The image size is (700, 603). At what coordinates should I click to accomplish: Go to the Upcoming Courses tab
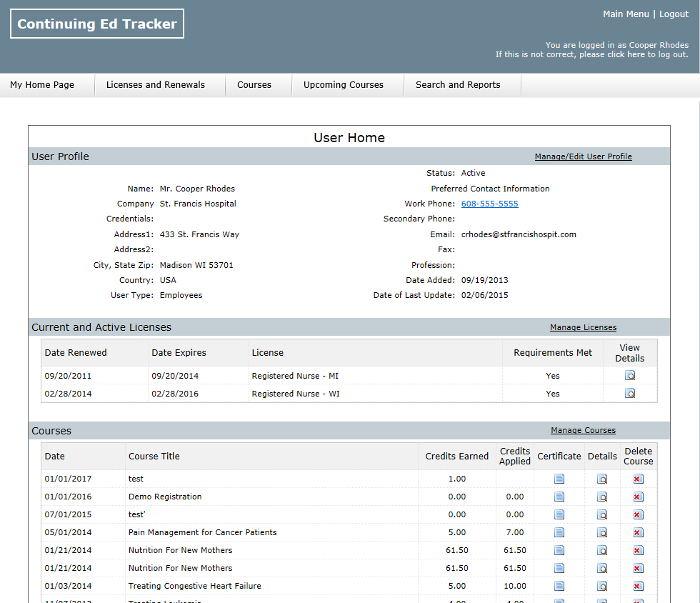343,85
